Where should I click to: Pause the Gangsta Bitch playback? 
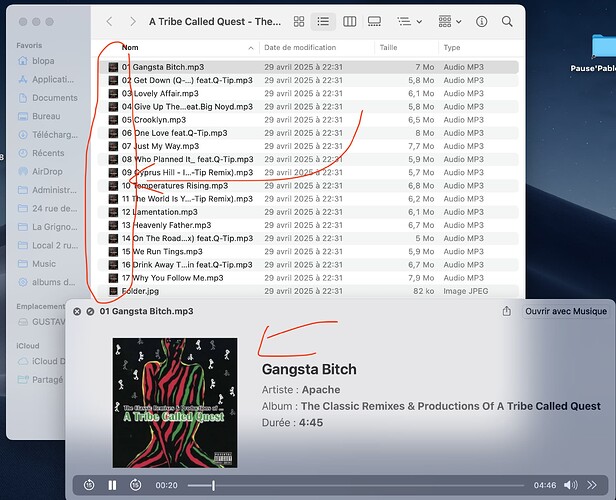click(x=112, y=485)
